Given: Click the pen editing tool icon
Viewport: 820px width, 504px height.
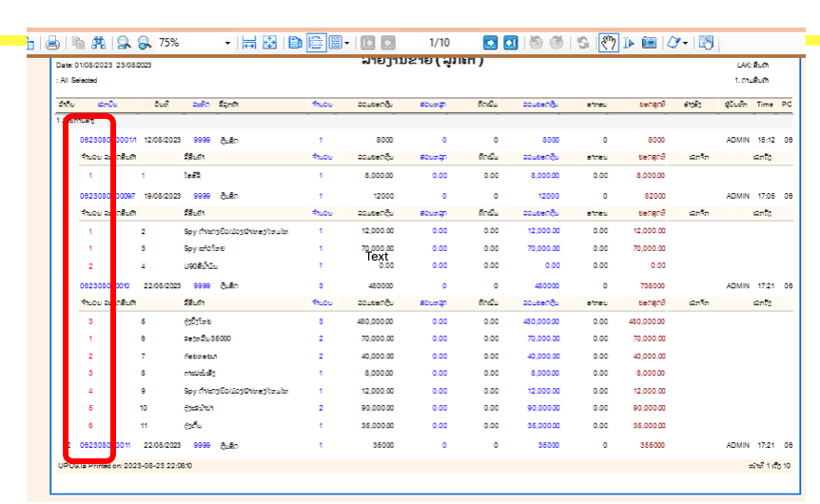Looking at the screenshot, I should click(x=674, y=43).
